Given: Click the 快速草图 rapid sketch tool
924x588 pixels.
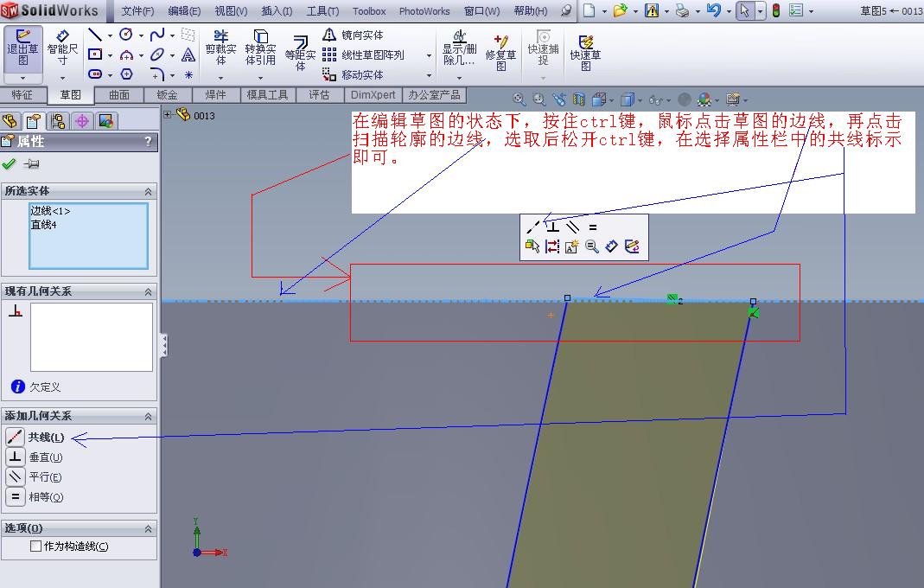Looking at the screenshot, I should point(585,53).
